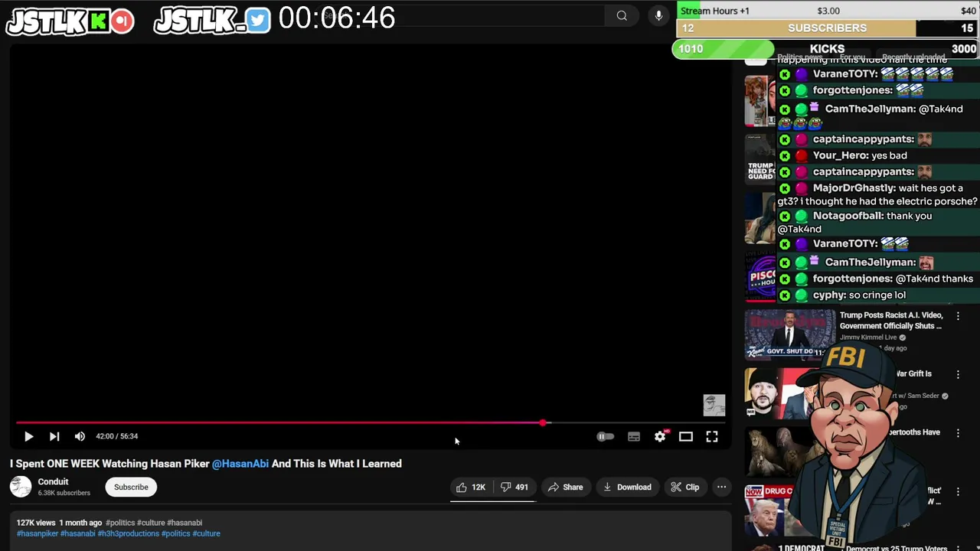Click the '127K views 1 month ago' text
This screenshot has width=980, height=551.
point(59,523)
